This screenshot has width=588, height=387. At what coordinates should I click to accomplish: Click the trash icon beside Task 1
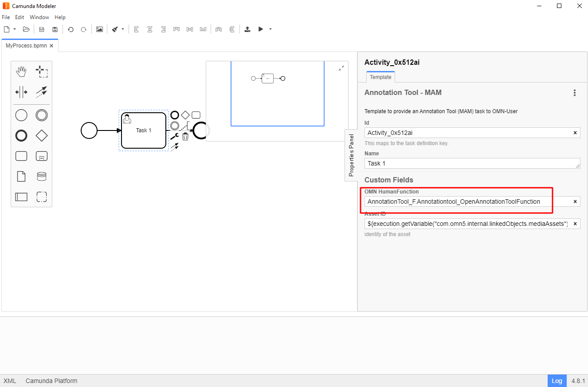[x=185, y=137]
